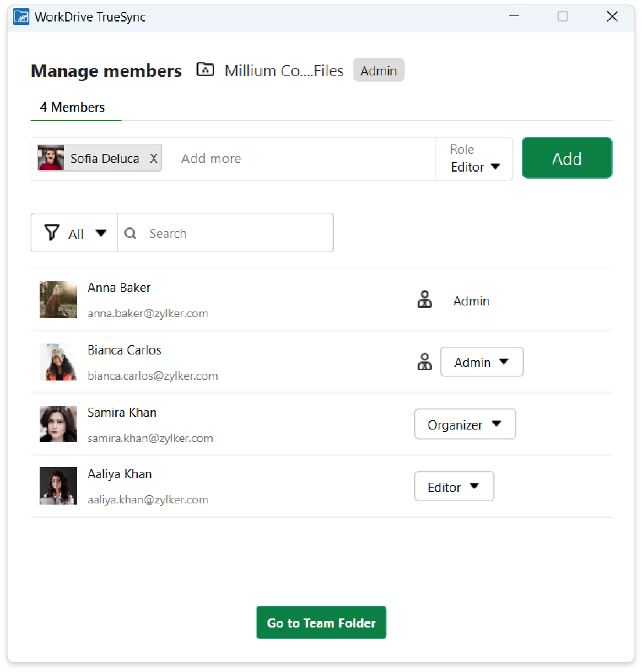Click Aaliya Khan's avatar picture
This screenshot has height=672, width=642.
(x=58, y=486)
